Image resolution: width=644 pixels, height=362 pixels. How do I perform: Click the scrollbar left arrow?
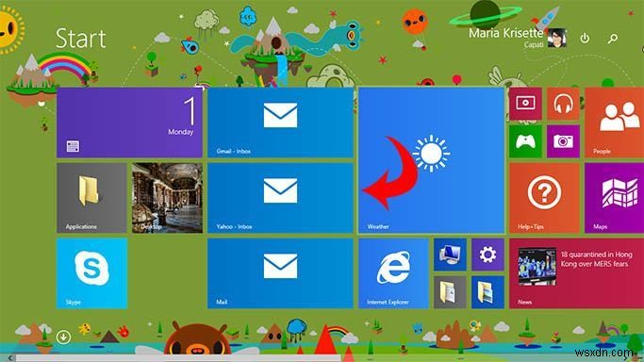click(9, 358)
